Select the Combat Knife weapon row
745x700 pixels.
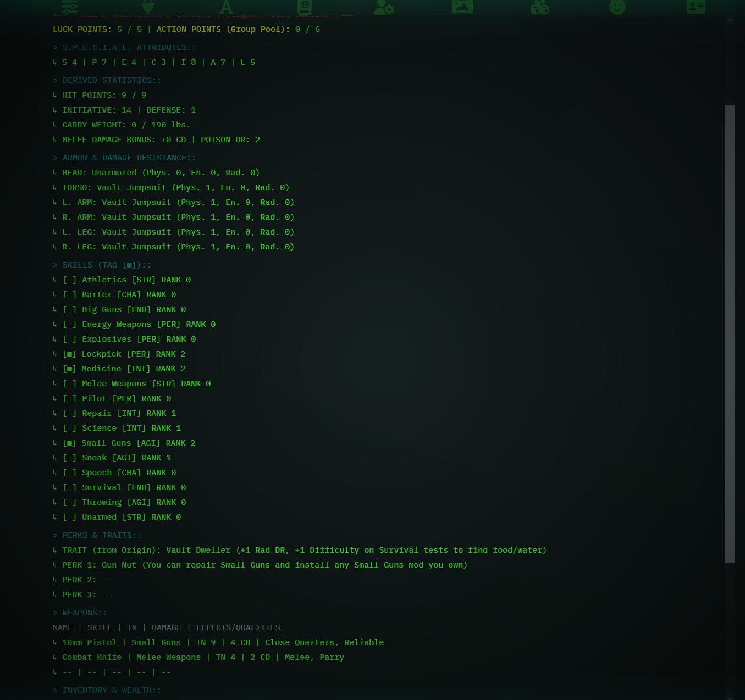coord(198,657)
